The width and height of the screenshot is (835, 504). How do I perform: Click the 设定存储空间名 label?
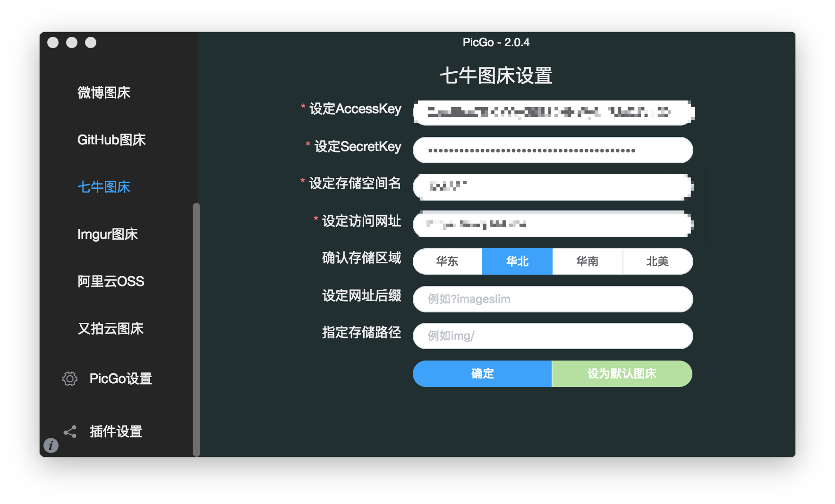(x=355, y=183)
